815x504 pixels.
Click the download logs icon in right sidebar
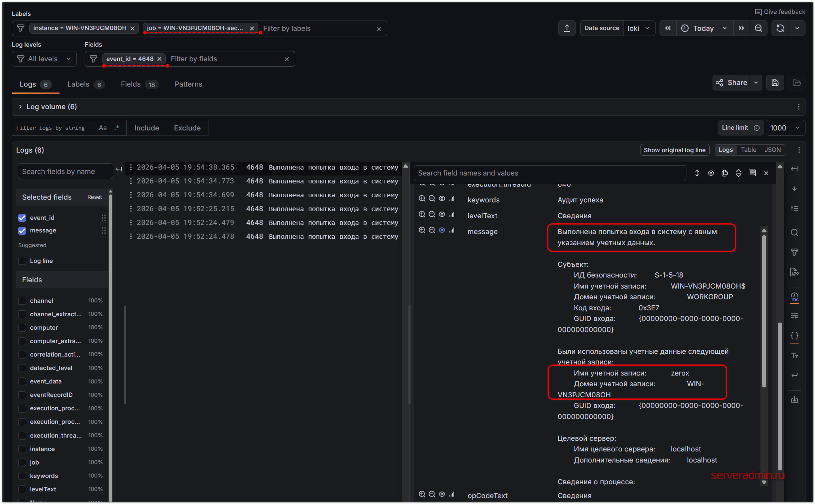(794, 400)
